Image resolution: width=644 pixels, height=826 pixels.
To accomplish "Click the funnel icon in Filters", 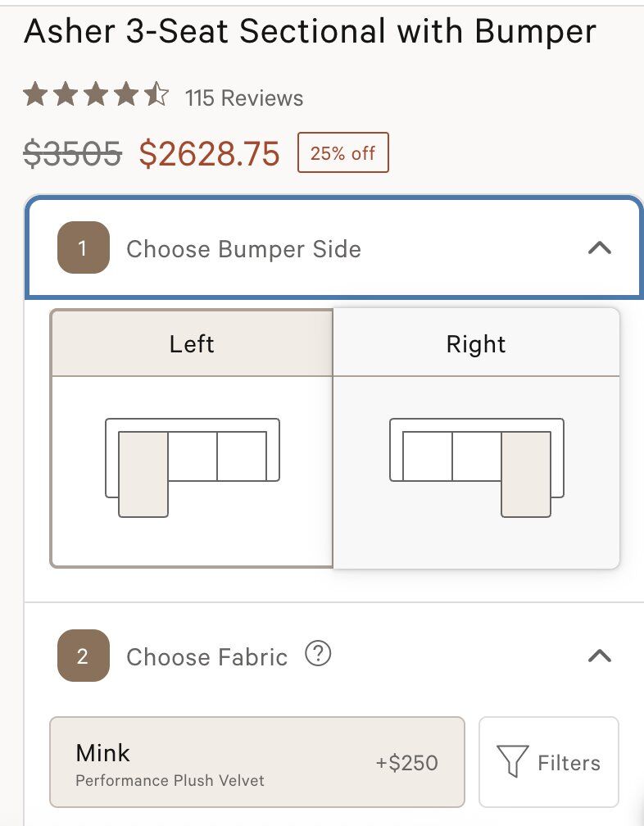I will click(513, 762).
